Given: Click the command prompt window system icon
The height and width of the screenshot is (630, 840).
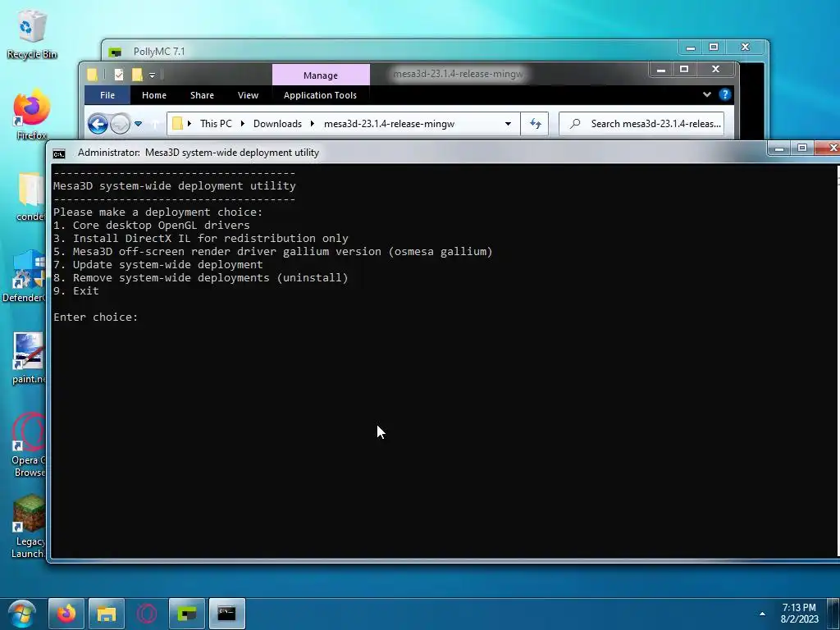Looking at the screenshot, I should click(59, 154).
